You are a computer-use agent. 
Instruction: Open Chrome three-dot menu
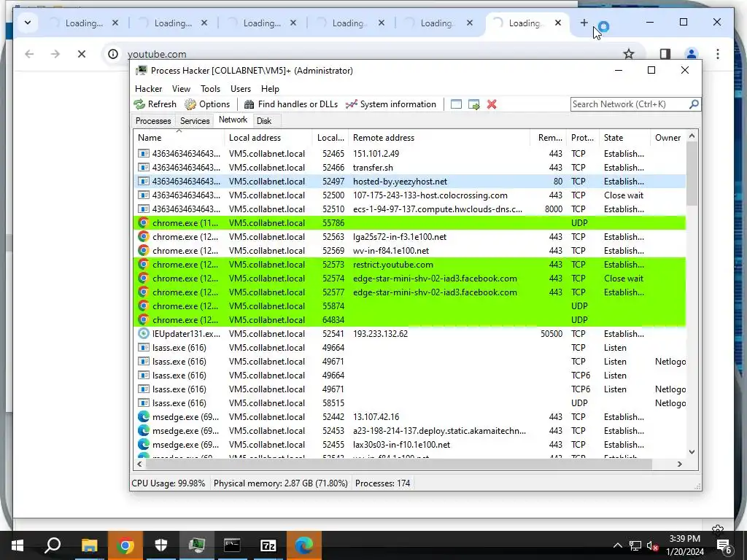click(x=718, y=54)
